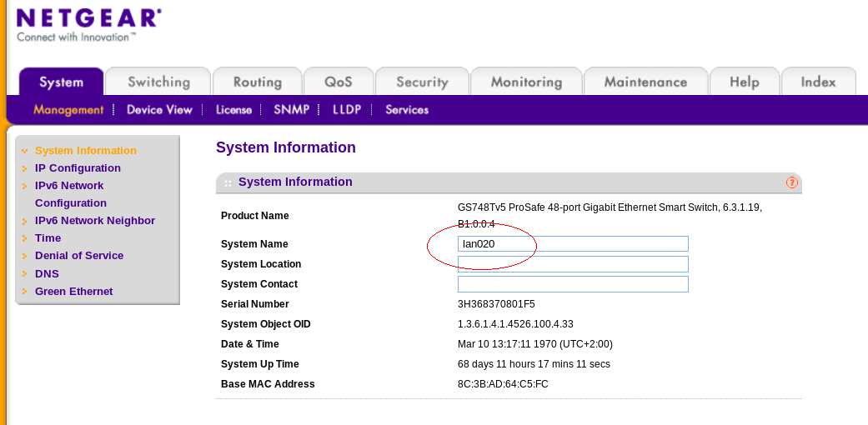Screen dimensions: 868x425
Task: Click the Date & Time value
Action: pyautogui.click(x=534, y=343)
